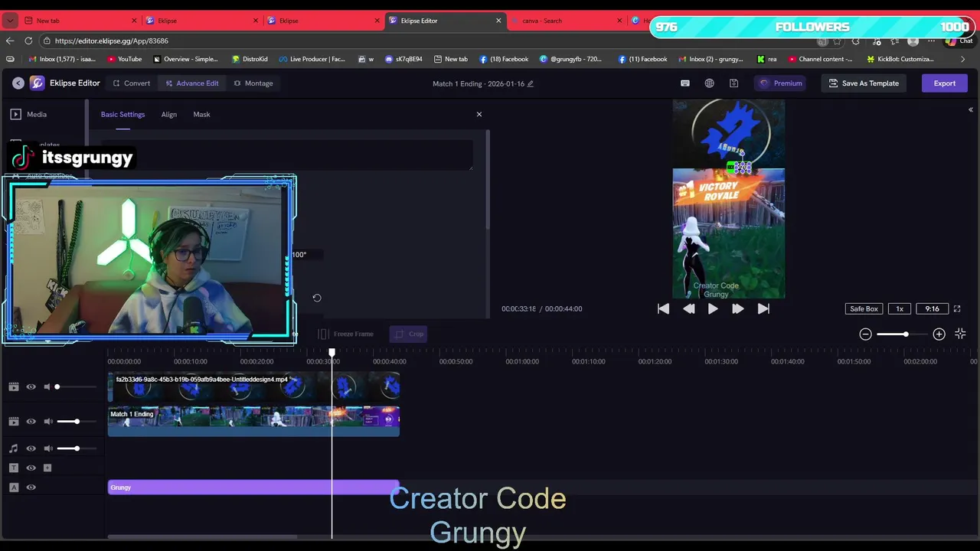Open the 9:16 aspect ratio dropdown
This screenshot has height=551, width=980.
932,308
